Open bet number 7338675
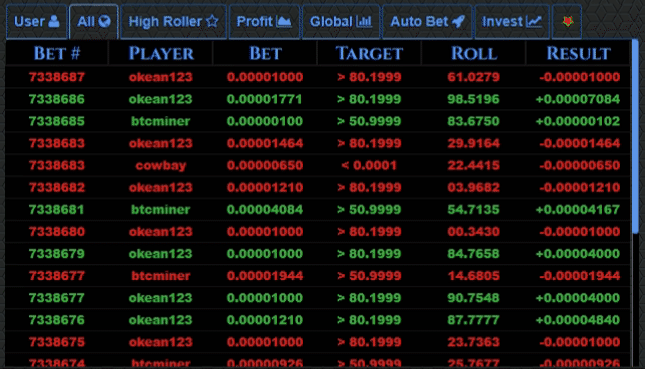Image resolution: width=645 pixels, height=369 pixels. [57, 342]
